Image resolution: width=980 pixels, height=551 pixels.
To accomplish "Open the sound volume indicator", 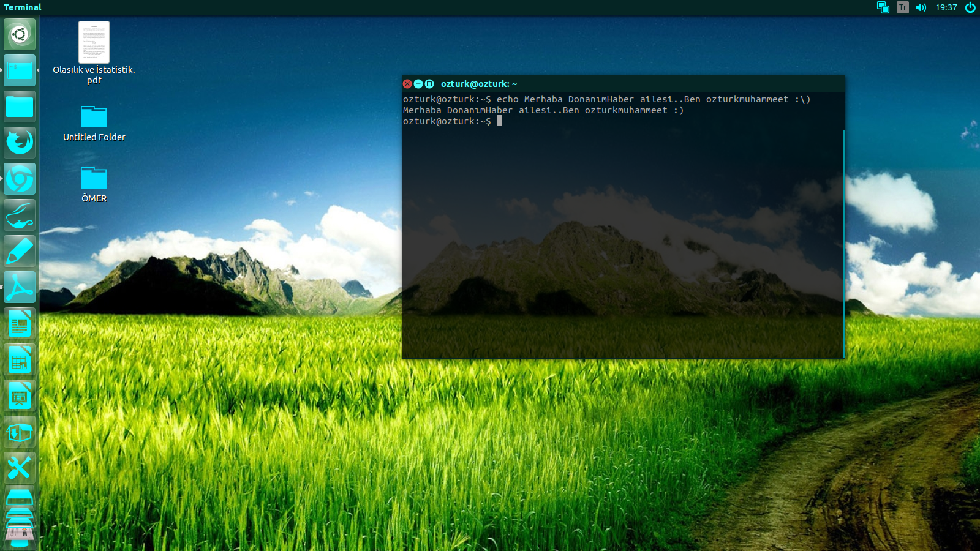I will tap(921, 7).
